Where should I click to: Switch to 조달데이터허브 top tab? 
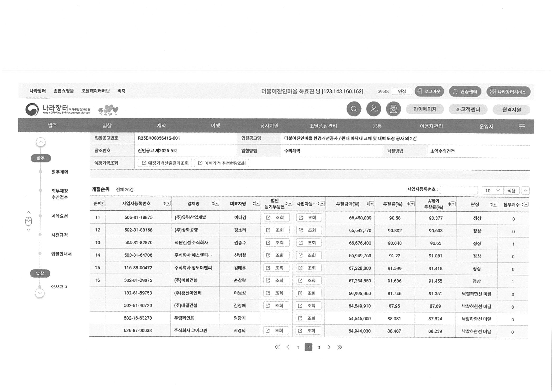(x=95, y=91)
